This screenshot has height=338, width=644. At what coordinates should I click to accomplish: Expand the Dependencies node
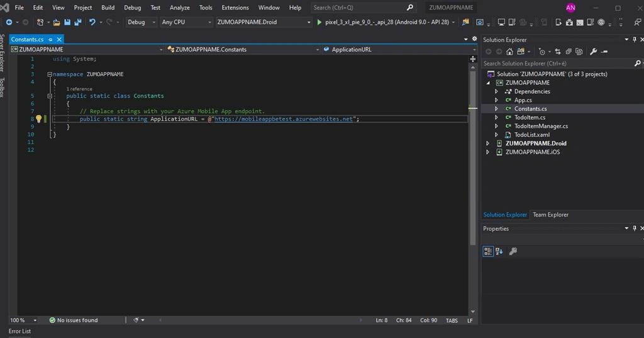[496, 91]
